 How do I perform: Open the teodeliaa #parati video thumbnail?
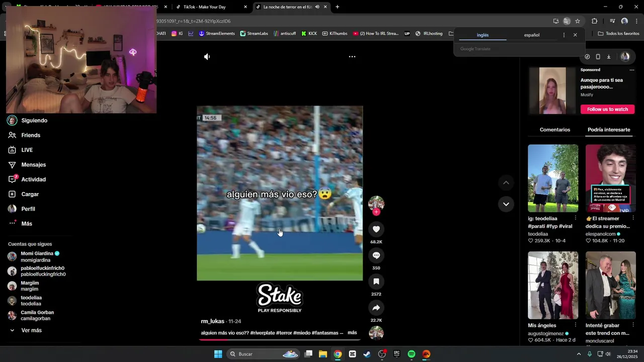[553, 178]
